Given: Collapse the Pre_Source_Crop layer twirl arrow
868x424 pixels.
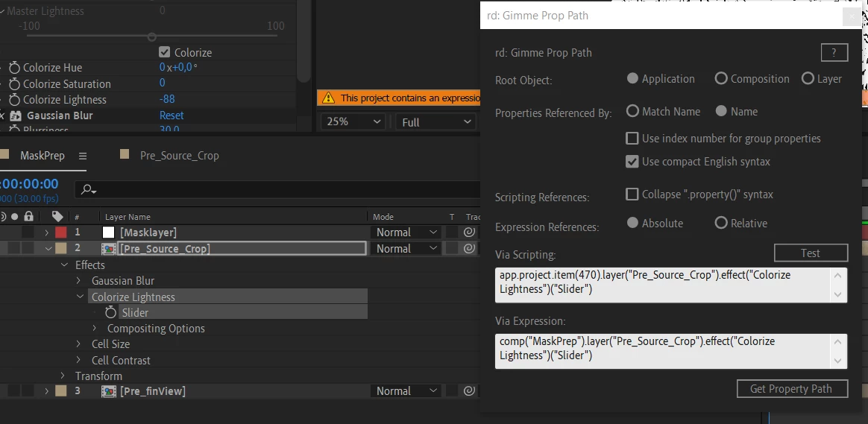Looking at the screenshot, I should 48,249.
